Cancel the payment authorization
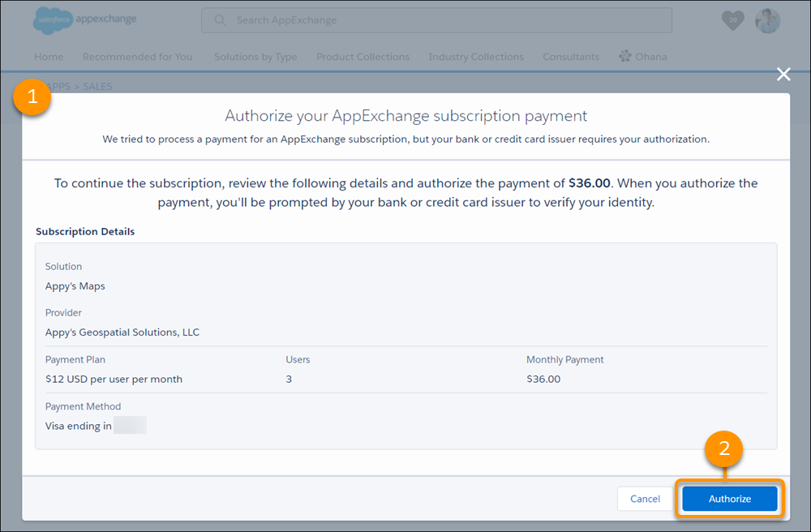The width and height of the screenshot is (811, 532). (645, 499)
